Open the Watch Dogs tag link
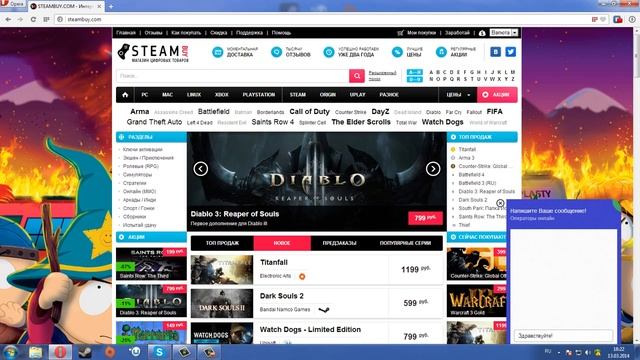The height and width of the screenshot is (360, 640). (x=442, y=122)
